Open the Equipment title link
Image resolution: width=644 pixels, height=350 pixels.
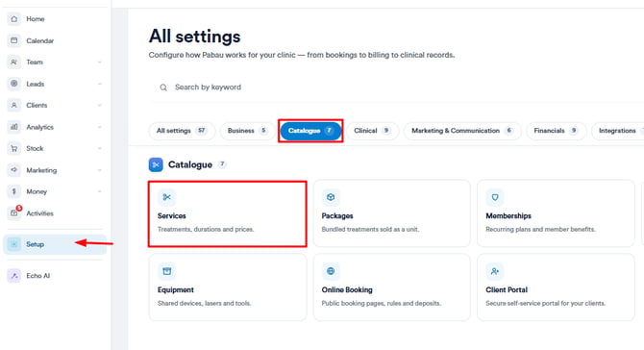(x=175, y=289)
